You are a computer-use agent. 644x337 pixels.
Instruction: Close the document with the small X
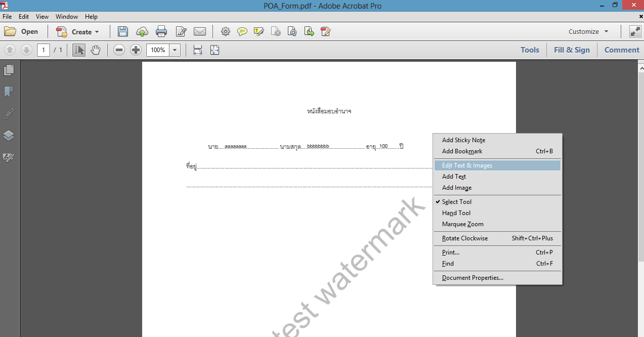click(641, 17)
